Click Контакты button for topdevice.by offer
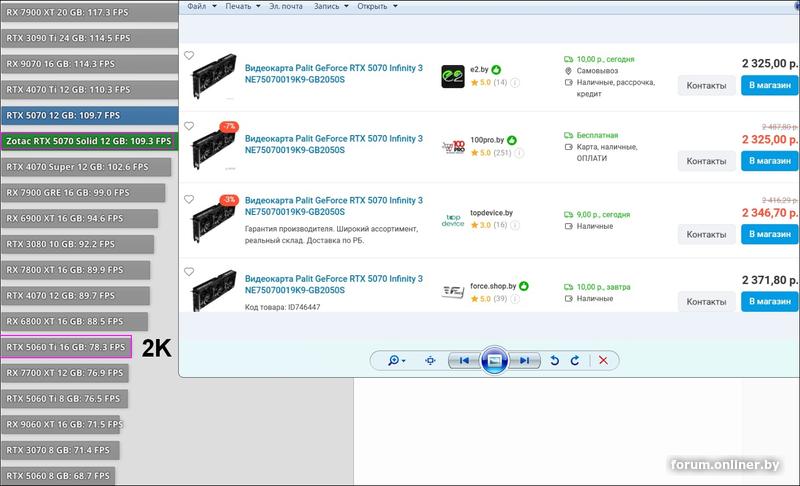The image size is (800, 486). click(x=706, y=235)
